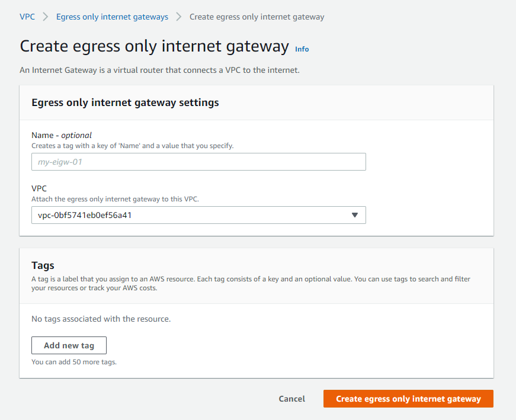Select the Egress only internet gateway settings header
Screen dimensions: 516x420
pyautogui.click(x=125, y=102)
